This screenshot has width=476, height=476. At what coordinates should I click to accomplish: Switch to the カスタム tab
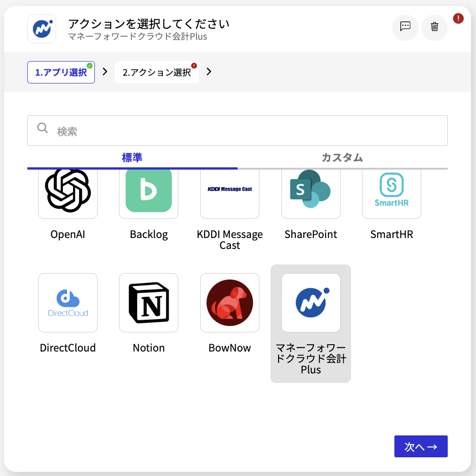[342, 158]
